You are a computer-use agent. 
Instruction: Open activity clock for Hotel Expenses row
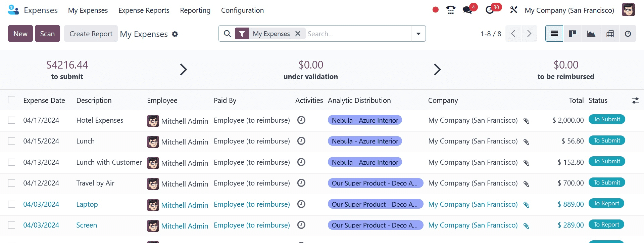tap(301, 120)
